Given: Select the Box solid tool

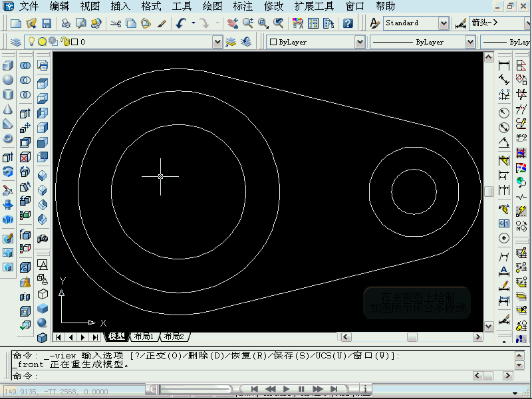Looking at the screenshot, I should (x=8, y=66).
